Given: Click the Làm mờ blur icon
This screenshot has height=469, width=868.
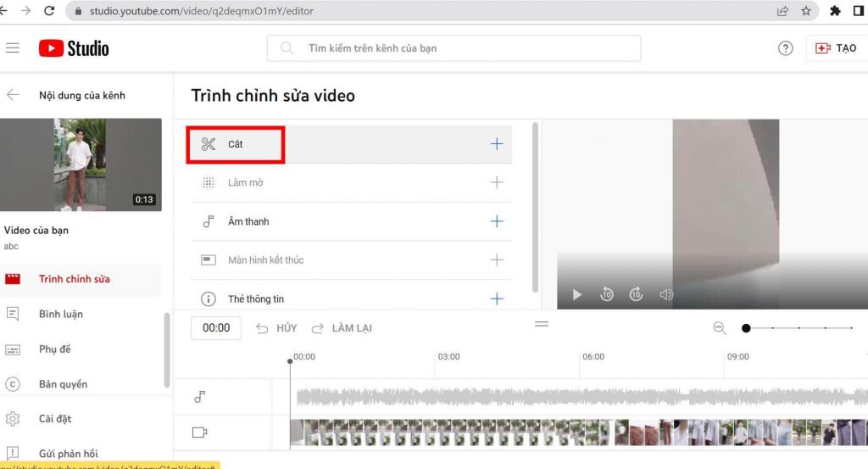Looking at the screenshot, I should [x=209, y=182].
